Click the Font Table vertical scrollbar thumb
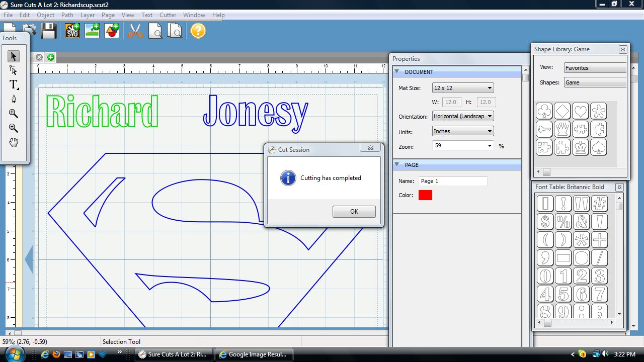 click(619, 207)
